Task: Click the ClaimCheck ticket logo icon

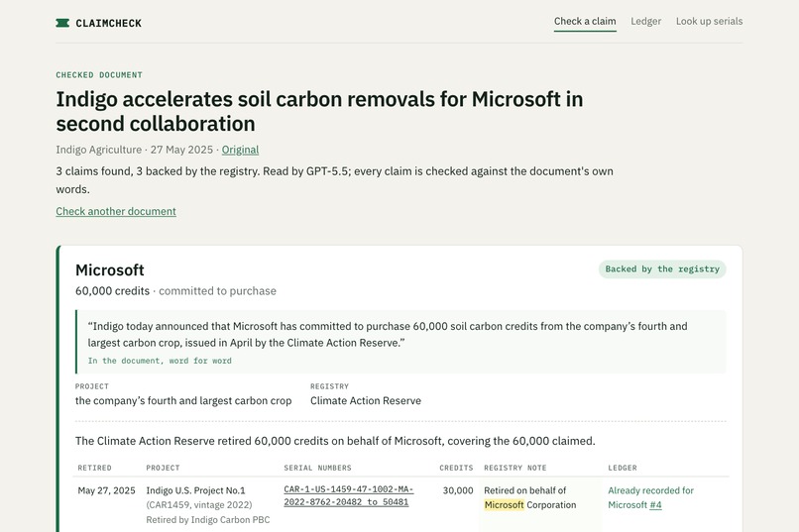Action: coord(62,23)
